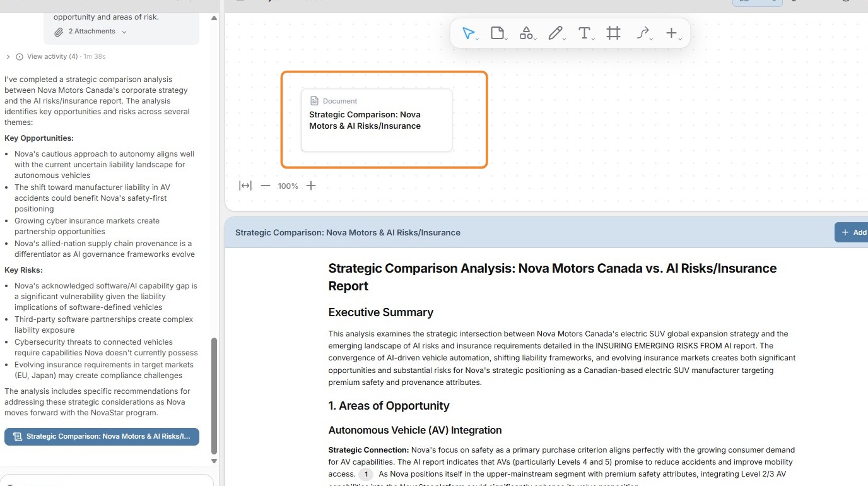
Task: Pick the pencil drawing tool
Action: point(555,33)
